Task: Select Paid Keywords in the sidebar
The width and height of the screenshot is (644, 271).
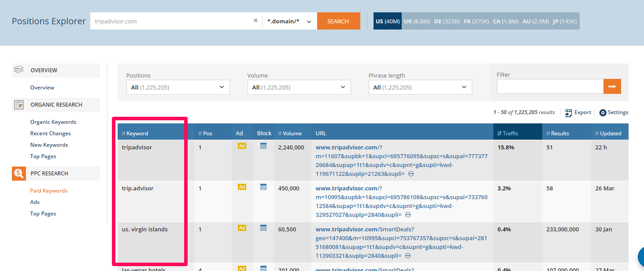Action: click(49, 191)
